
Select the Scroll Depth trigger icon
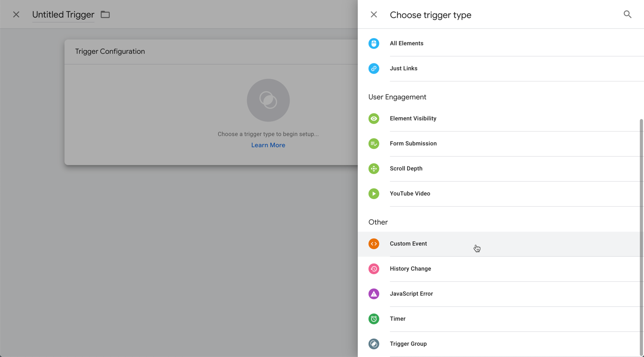(374, 168)
